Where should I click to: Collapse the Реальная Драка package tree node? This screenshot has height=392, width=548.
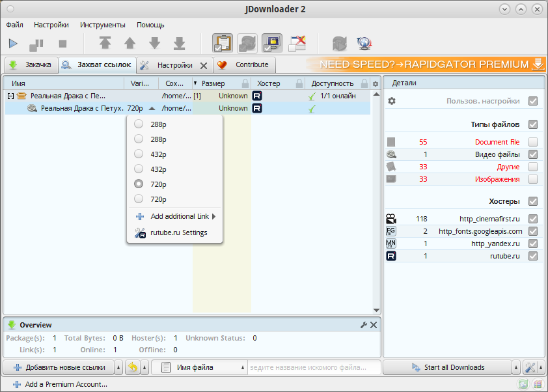11,96
